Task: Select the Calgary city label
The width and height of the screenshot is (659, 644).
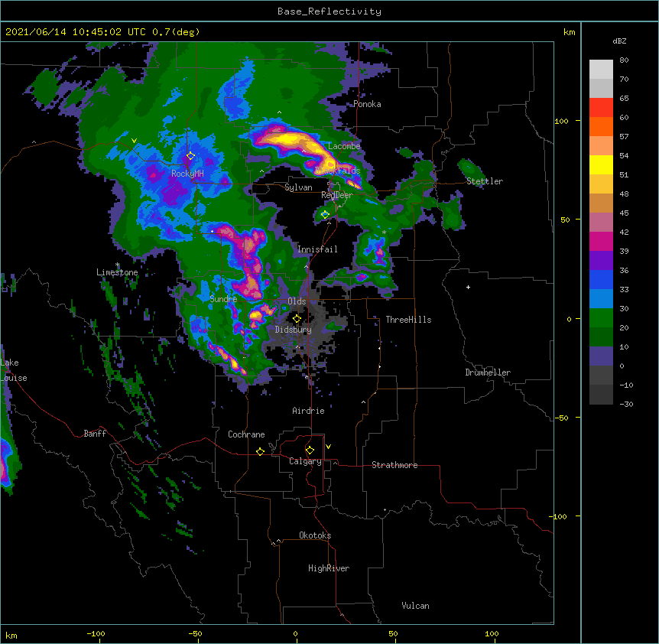Action: 305,461
